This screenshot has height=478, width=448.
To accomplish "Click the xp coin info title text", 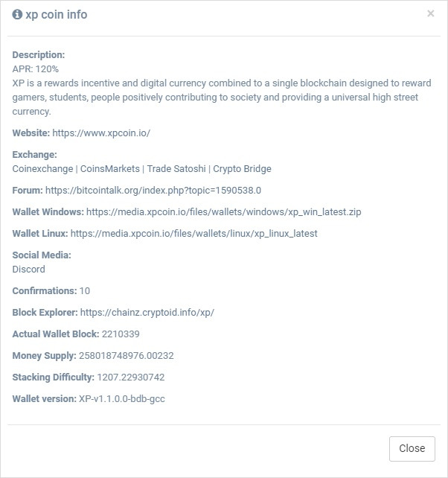I will click(x=57, y=15).
